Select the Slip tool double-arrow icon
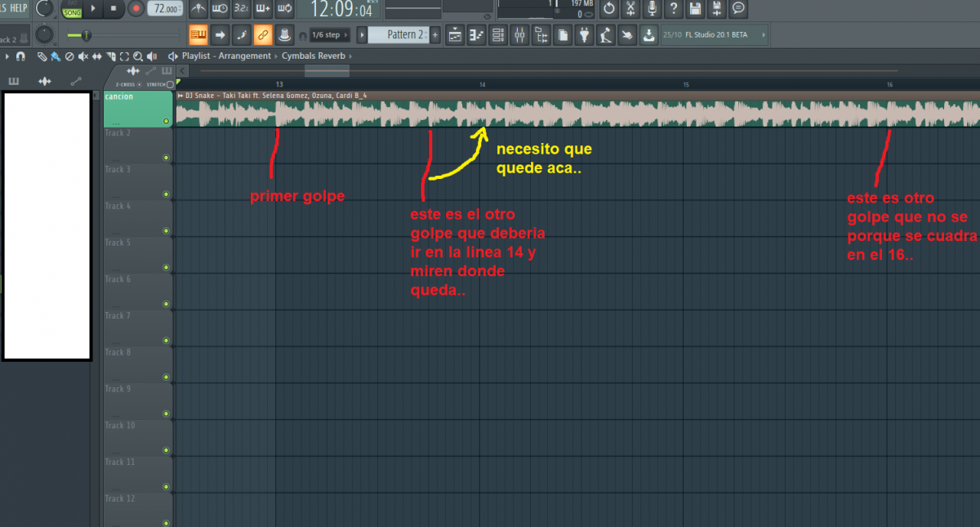This screenshot has width=980, height=527. click(x=96, y=56)
